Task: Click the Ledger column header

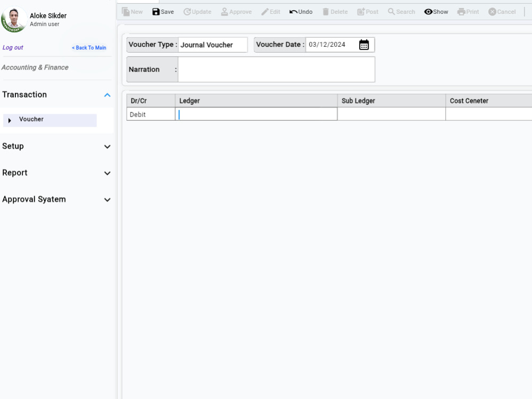Action: 256,101
